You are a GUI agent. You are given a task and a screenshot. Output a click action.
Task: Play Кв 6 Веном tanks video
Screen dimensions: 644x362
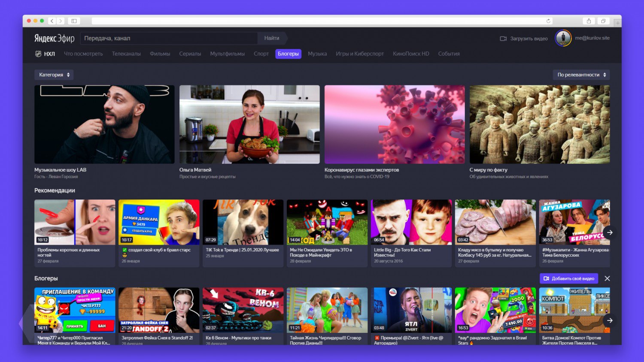tap(243, 310)
